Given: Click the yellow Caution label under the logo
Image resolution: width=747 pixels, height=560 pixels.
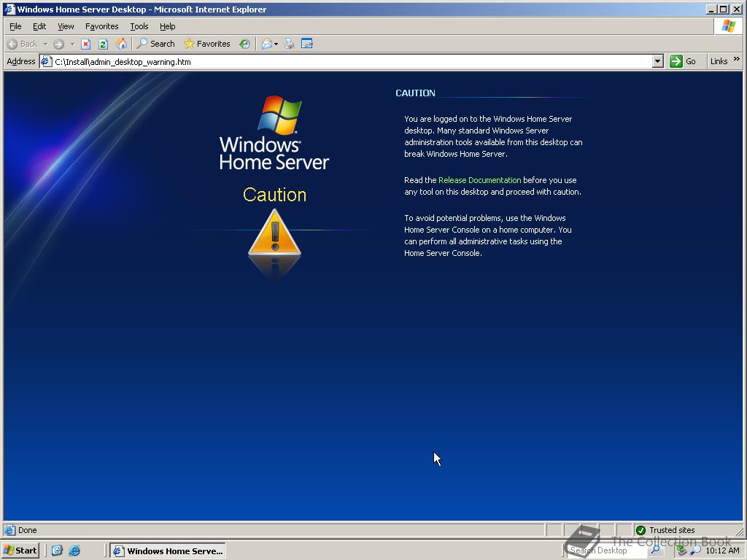Looking at the screenshot, I should (274, 195).
